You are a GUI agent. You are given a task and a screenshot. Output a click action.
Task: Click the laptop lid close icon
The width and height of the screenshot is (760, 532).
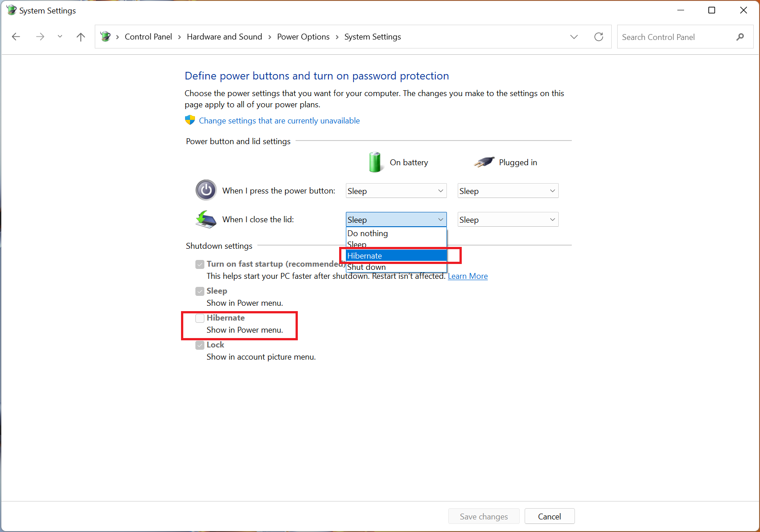[x=206, y=219]
